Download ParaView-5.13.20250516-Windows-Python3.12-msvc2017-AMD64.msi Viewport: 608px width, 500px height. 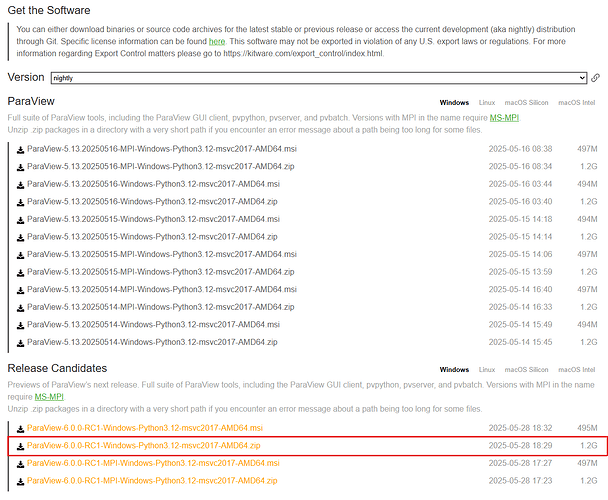(153, 184)
